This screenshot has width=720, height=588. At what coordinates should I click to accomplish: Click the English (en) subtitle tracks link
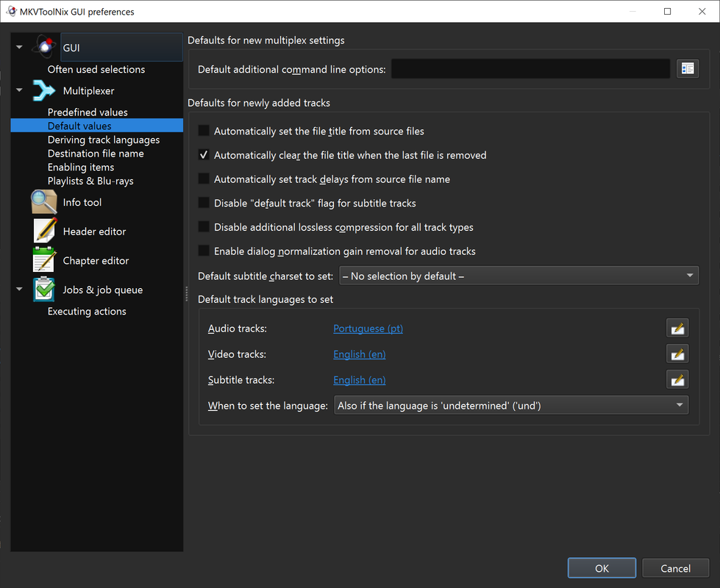(x=359, y=380)
